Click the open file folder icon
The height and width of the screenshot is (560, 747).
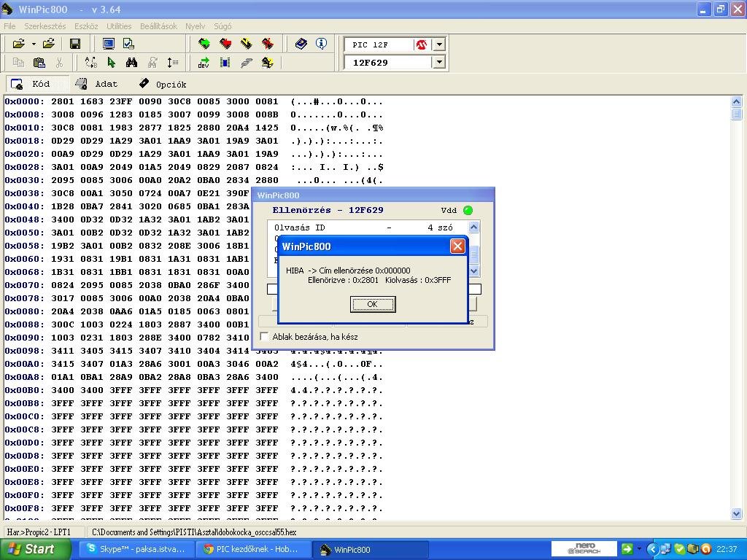19,44
